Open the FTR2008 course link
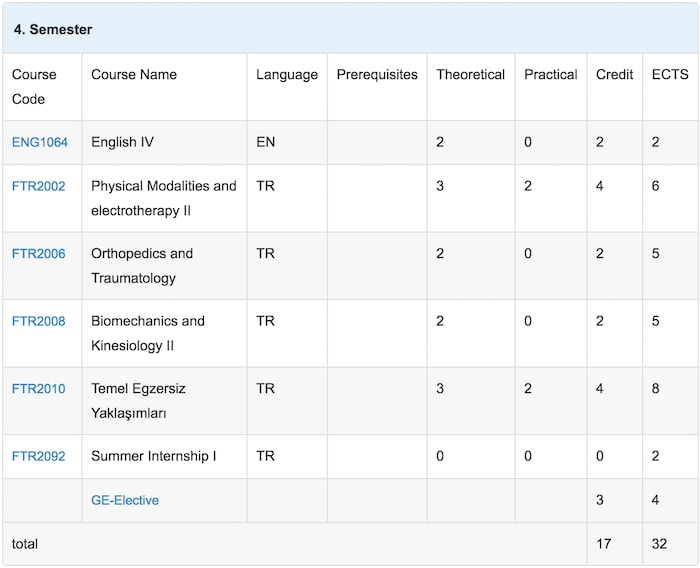 38,321
